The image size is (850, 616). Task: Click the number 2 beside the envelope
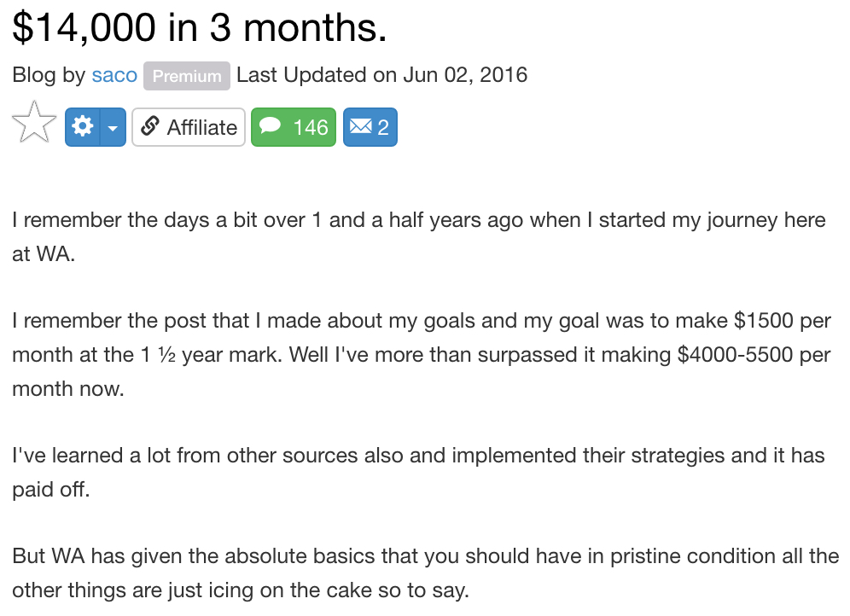(382, 128)
